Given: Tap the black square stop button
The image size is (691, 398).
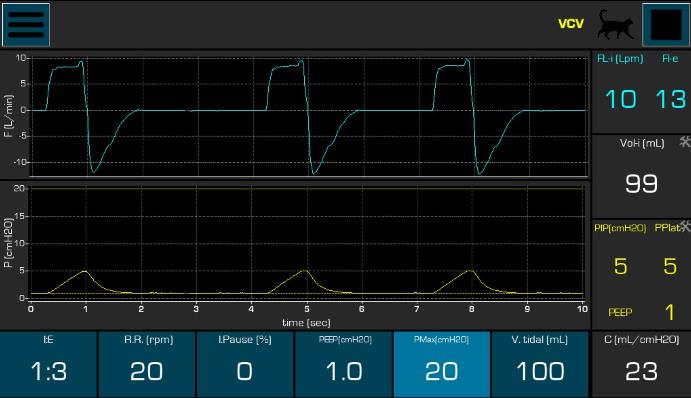Looking at the screenshot, I should click(666, 25).
